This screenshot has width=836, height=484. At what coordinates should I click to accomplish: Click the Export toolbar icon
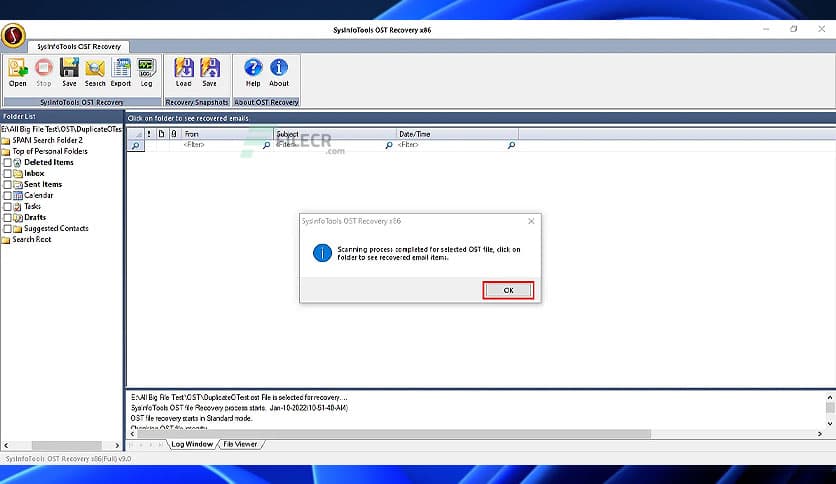click(120, 72)
